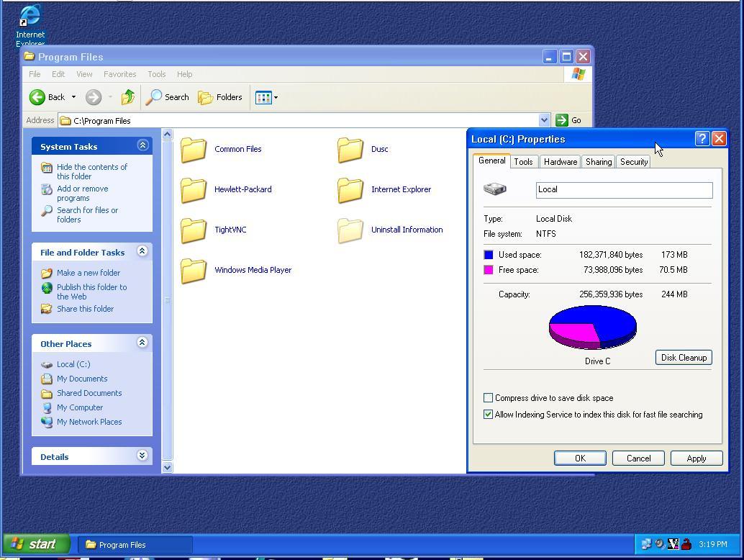
Task: Switch to the Sharing tab
Action: point(599,162)
